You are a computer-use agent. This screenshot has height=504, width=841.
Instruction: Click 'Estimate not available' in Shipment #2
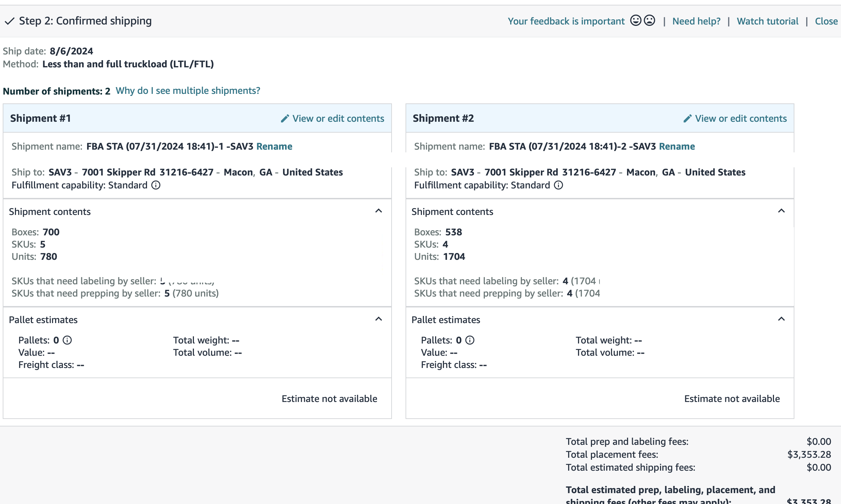(732, 399)
